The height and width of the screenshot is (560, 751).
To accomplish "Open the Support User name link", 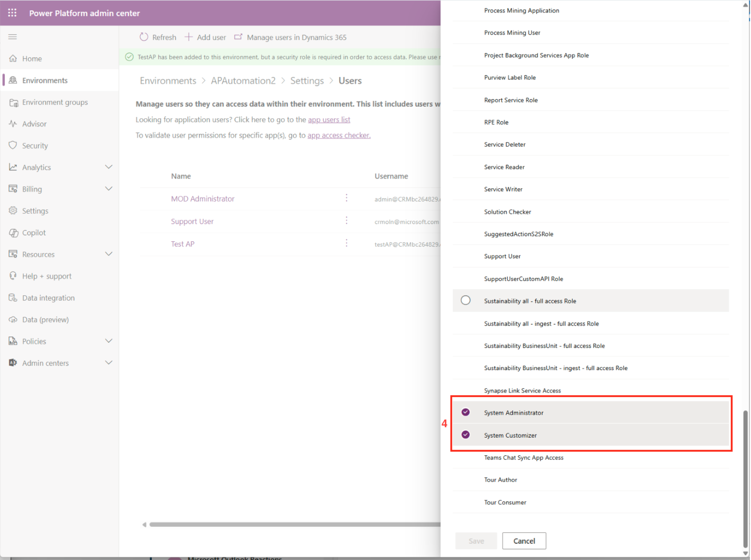I will click(192, 221).
